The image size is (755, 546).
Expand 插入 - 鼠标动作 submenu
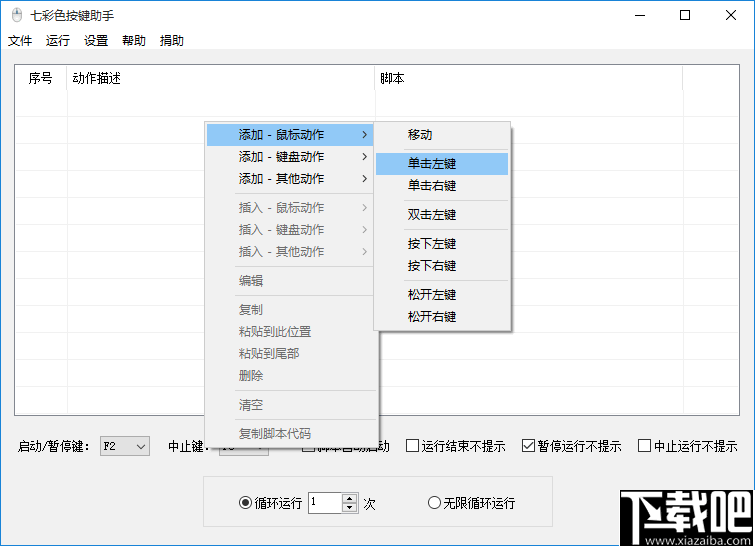point(290,208)
